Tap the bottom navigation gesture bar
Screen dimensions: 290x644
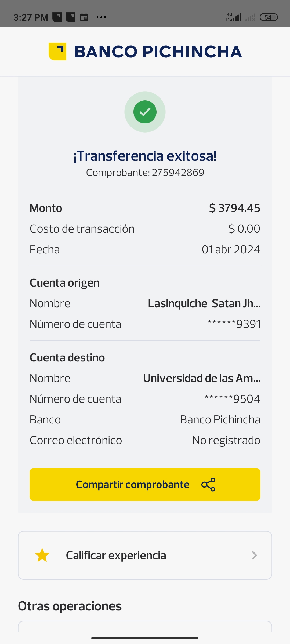tap(145, 638)
